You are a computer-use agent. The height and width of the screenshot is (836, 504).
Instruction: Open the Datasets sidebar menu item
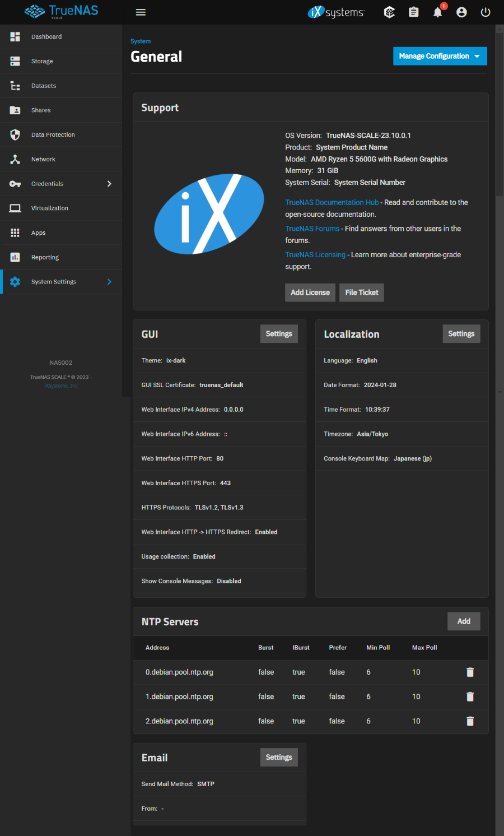44,86
